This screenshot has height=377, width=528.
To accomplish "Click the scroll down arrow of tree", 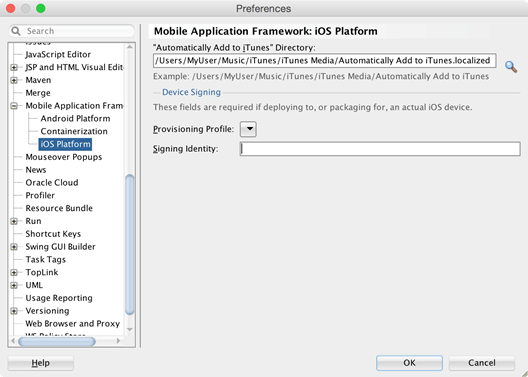I will 130,330.
